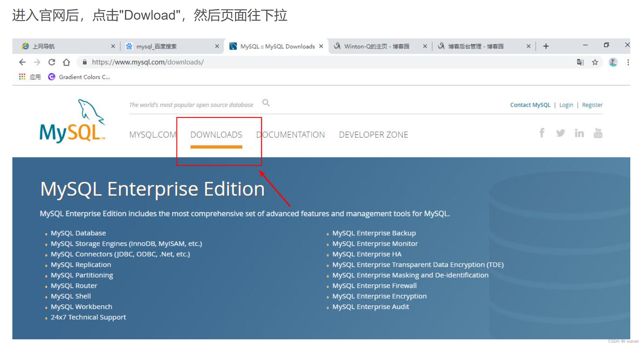Image resolution: width=644 pixels, height=346 pixels.
Task: Click 24x7 Technical Support item
Action: [x=88, y=317]
